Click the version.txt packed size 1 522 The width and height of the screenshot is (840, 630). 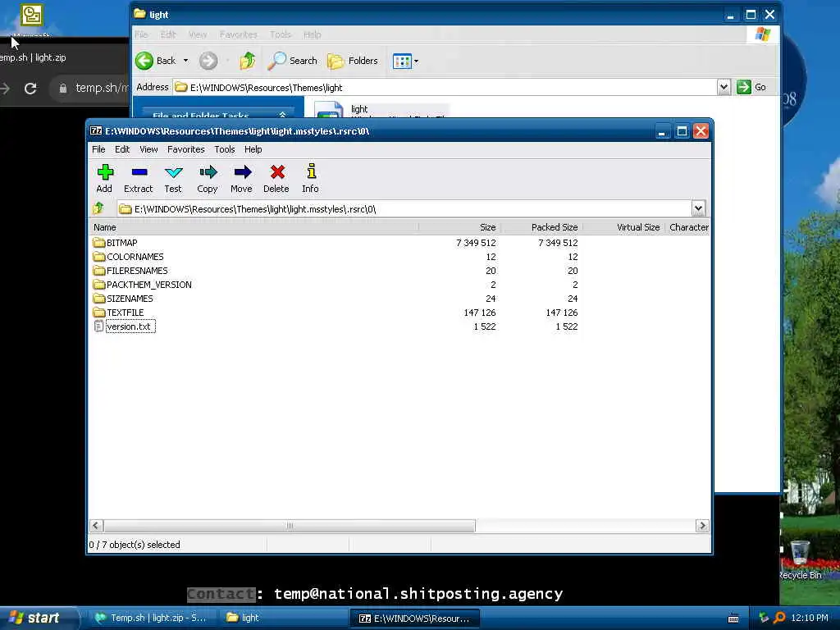click(x=566, y=326)
